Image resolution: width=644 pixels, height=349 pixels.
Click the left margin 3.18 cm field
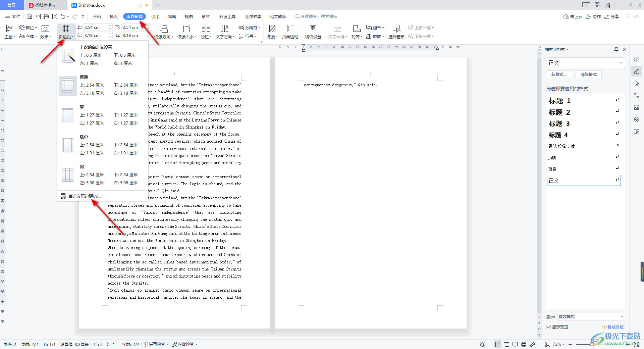(x=96, y=35)
